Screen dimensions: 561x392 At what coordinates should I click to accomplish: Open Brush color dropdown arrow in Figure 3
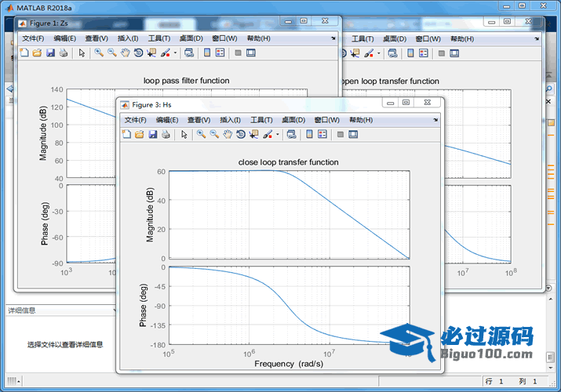[278, 135]
